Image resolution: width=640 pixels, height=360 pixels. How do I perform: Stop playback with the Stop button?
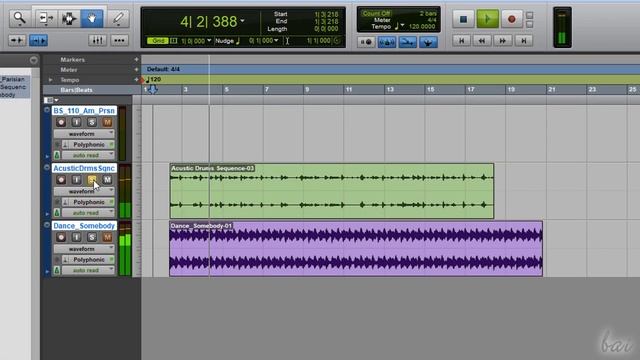coord(463,19)
